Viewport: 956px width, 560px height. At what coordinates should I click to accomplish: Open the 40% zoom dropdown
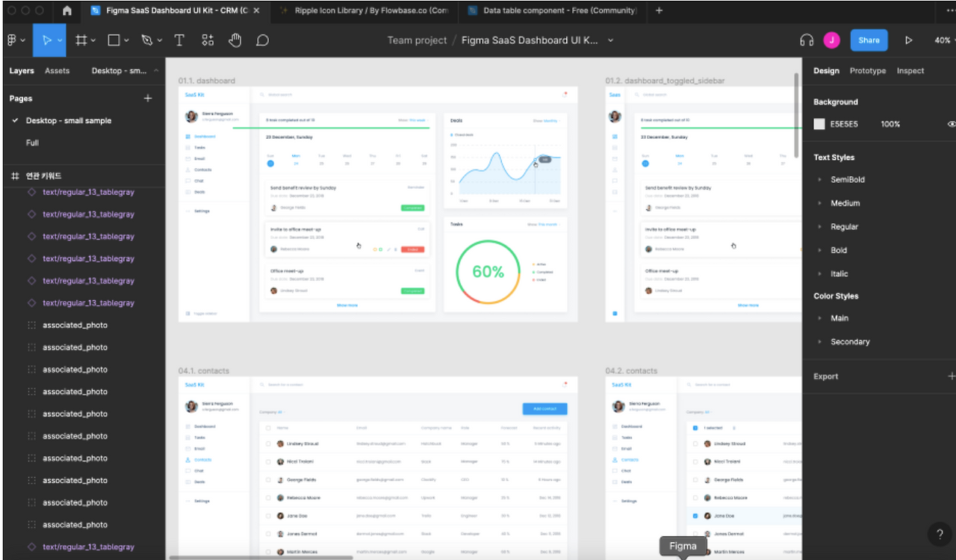click(943, 40)
